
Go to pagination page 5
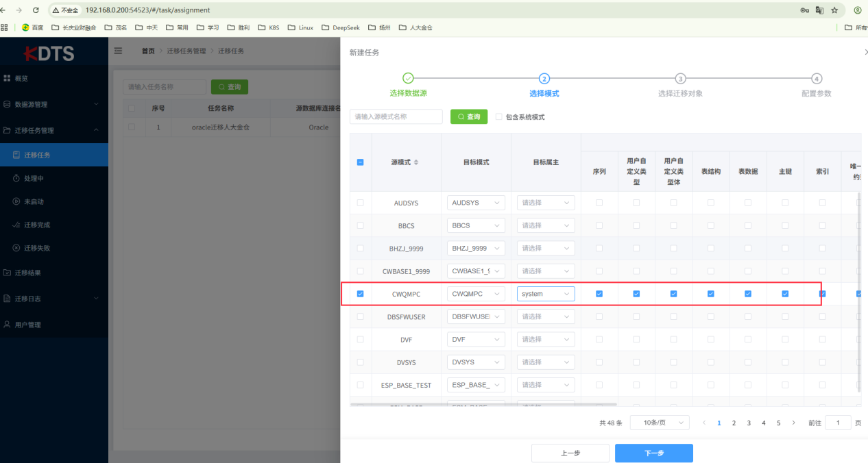coord(778,423)
